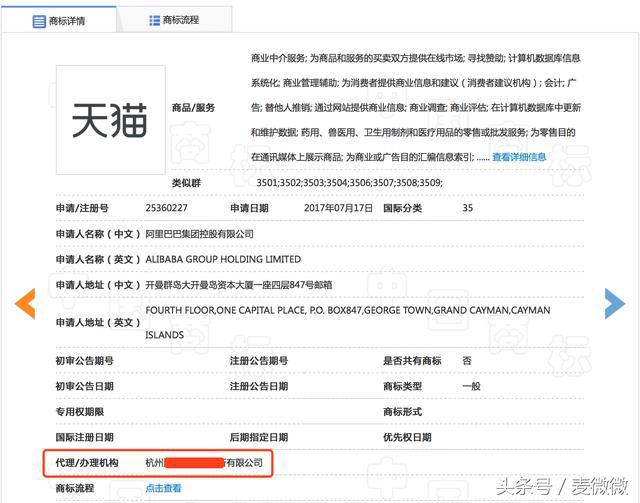Click the 申请/注册号 label
The width and height of the screenshot is (640, 503).
(x=82, y=208)
